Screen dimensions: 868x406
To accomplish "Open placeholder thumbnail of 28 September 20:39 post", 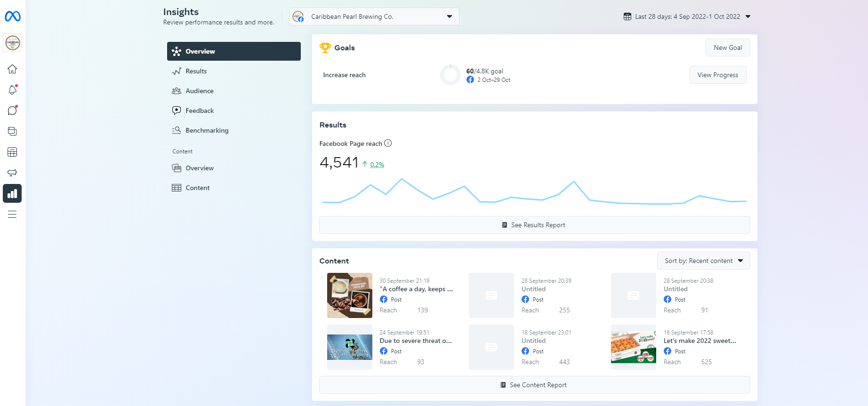I will pyautogui.click(x=491, y=295).
